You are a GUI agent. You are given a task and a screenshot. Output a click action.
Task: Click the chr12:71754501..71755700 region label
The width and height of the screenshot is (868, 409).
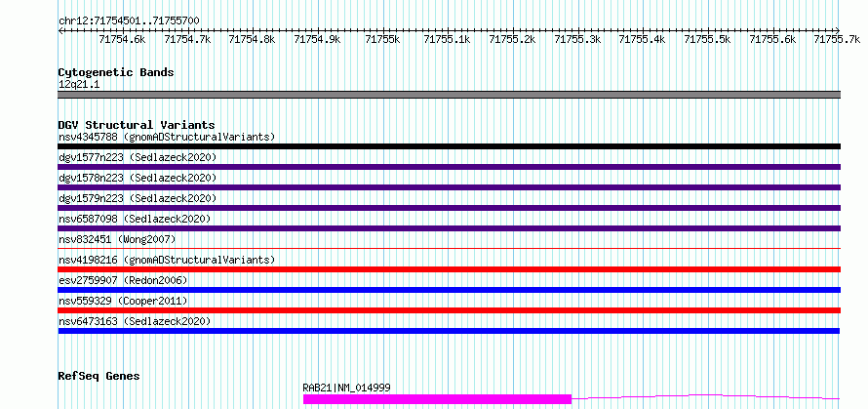(129, 21)
